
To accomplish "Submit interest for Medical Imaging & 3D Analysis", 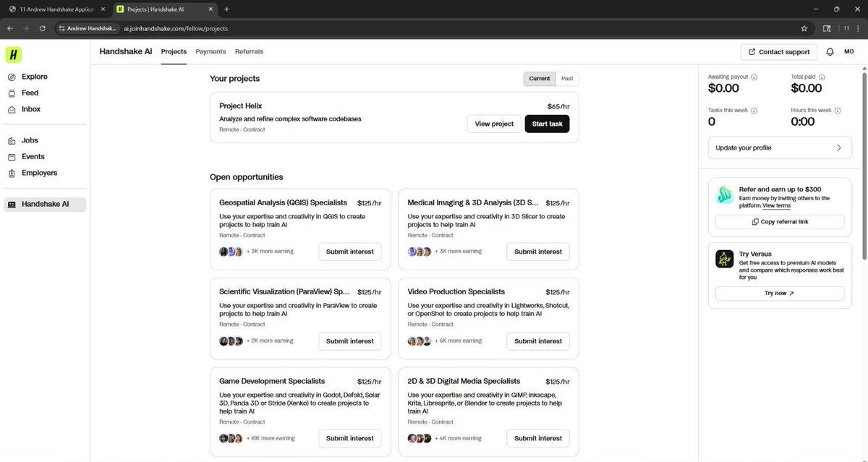I will coord(538,252).
